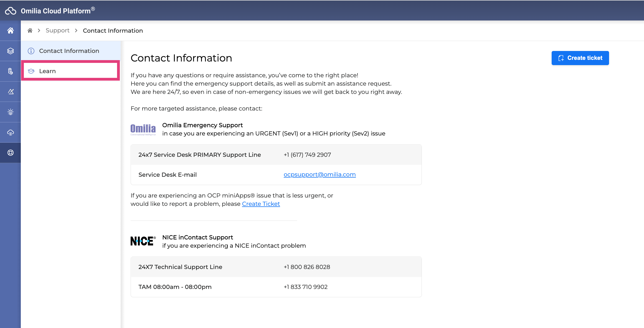The image size is (644, 328).
Task: Click the Omilia Cloud Platform cloud logo
Action: click(11, 11)
